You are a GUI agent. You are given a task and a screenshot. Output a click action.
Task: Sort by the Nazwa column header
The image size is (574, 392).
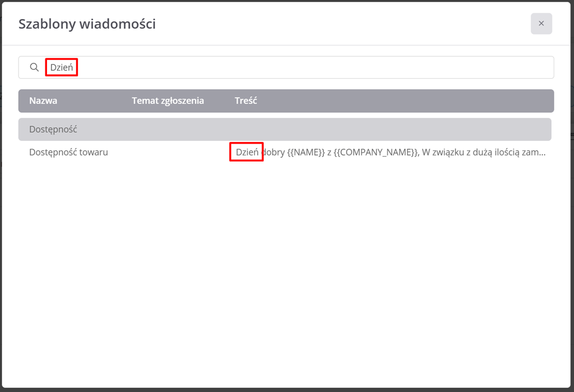[43, 100]
